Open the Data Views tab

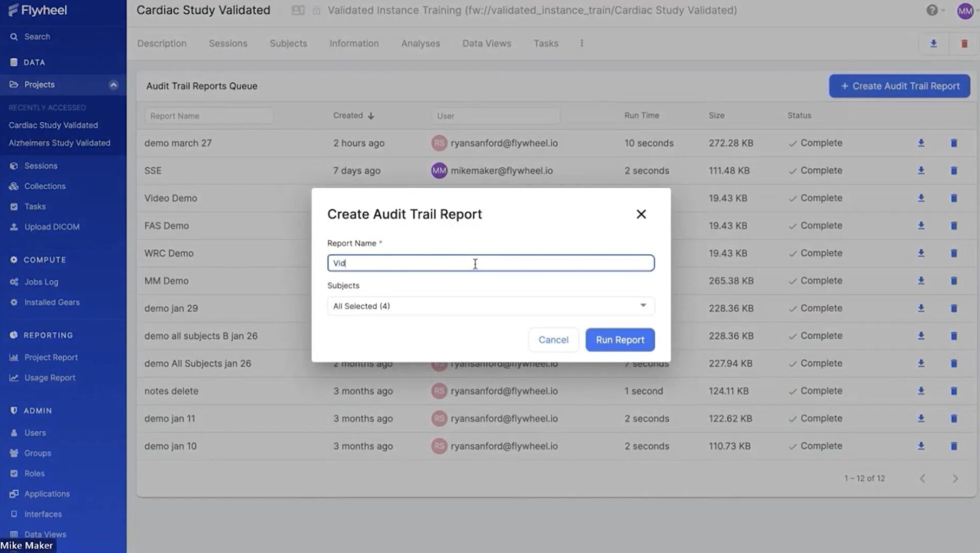[x=486, y=43]
